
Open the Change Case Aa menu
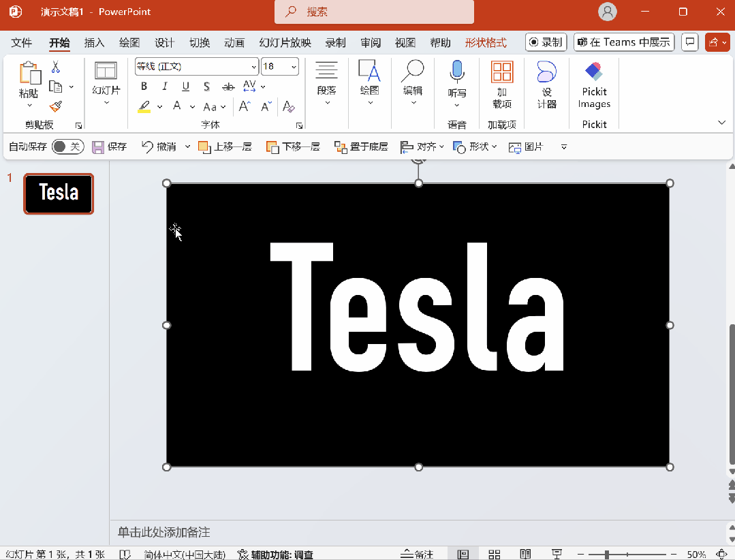pos(214,107)
